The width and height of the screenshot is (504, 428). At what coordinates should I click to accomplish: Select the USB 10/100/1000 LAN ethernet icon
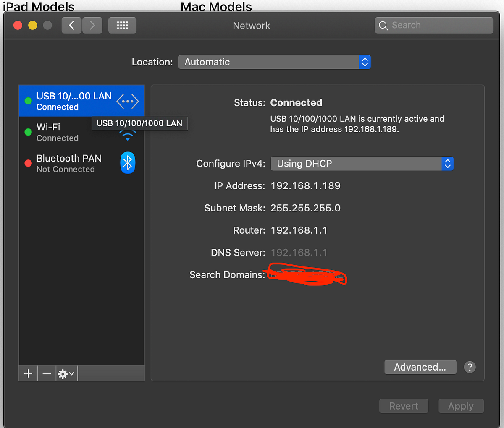click(127, 101)
